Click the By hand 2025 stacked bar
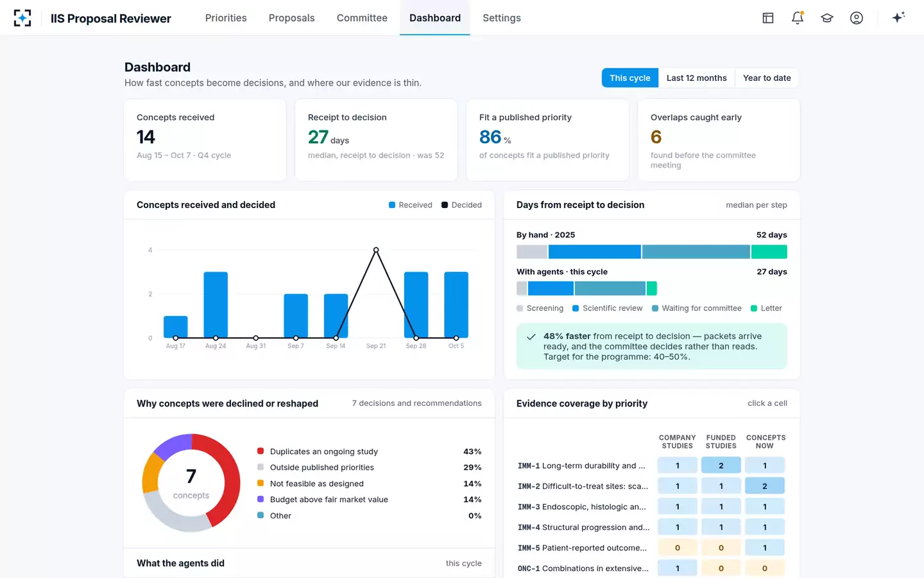924x578 pixels. coord(652,252)
